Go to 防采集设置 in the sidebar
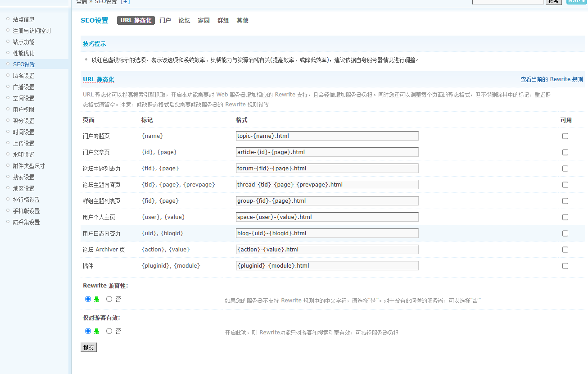This screenshot has width=588, height=374. 26,222
